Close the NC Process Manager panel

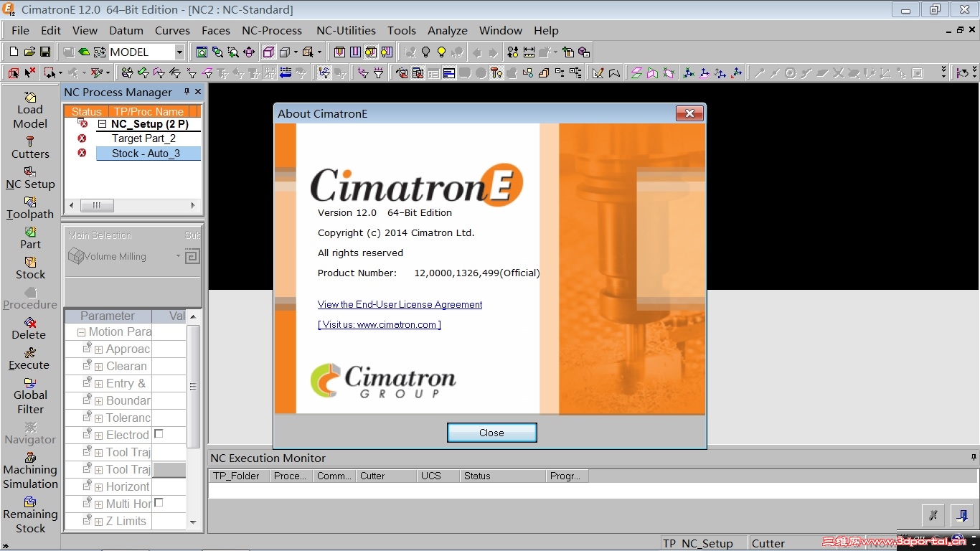pos(198,92)
